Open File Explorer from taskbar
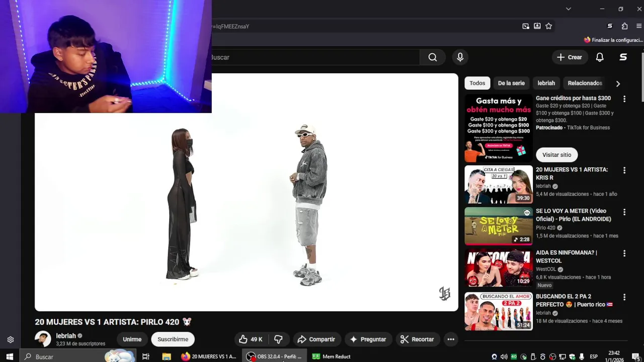 (167, 356)
